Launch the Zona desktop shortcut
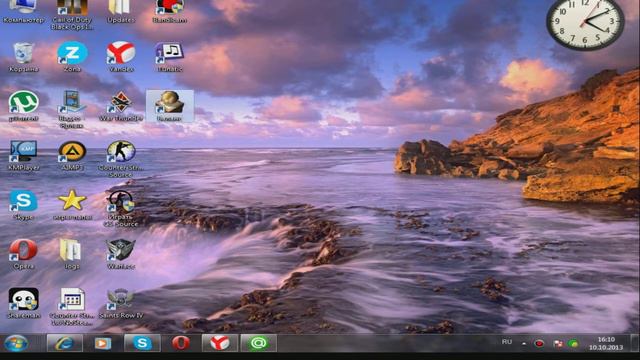Screen dimensions: 640x360 [x=72, y=57]
